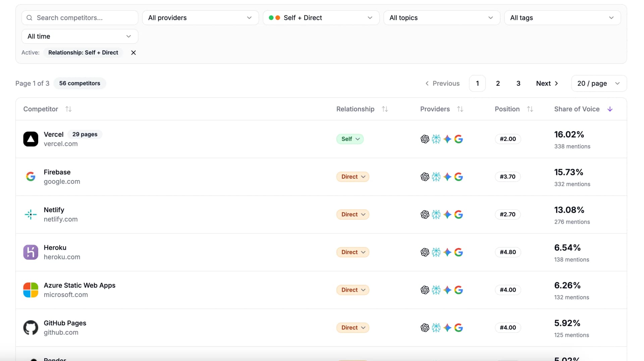Click the Vercel triangle logo
644x361 pixels.
(x=31, y=139)
